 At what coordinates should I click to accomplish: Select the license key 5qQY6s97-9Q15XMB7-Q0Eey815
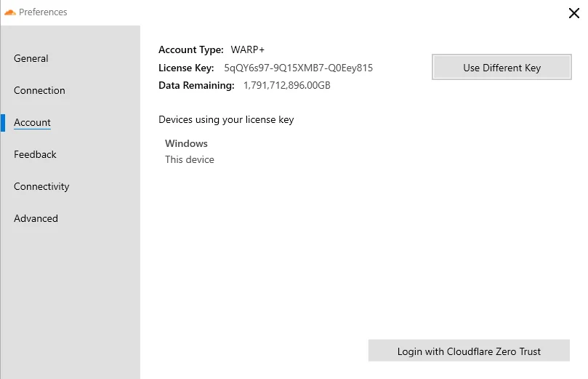tap(299, 68)
